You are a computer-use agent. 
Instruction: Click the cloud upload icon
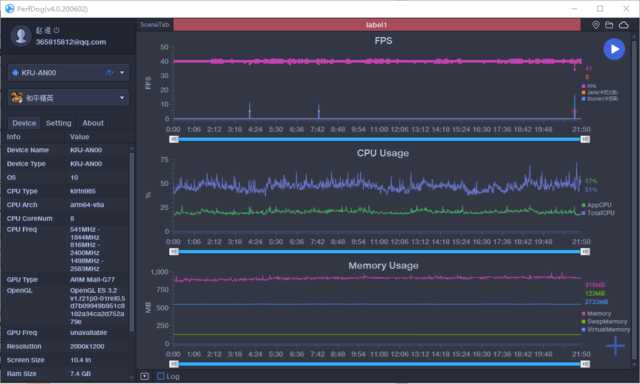click(x=624, y=25)
